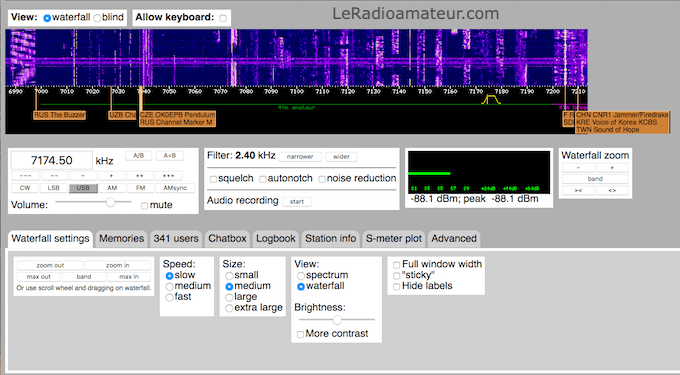This screenshot has width=680, height=375.
Task: Make the filter narrower
Action: point(300,157)
